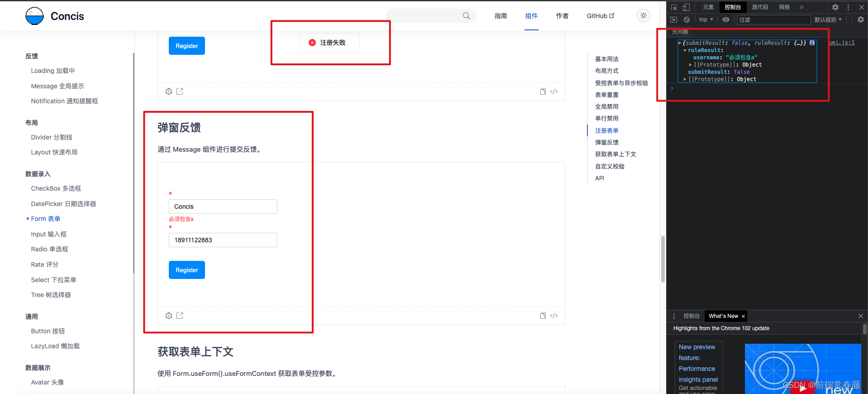
Task: Open demo in CodeSandbox cube icon under 弹窗反馈
Action: pos(169,316)
